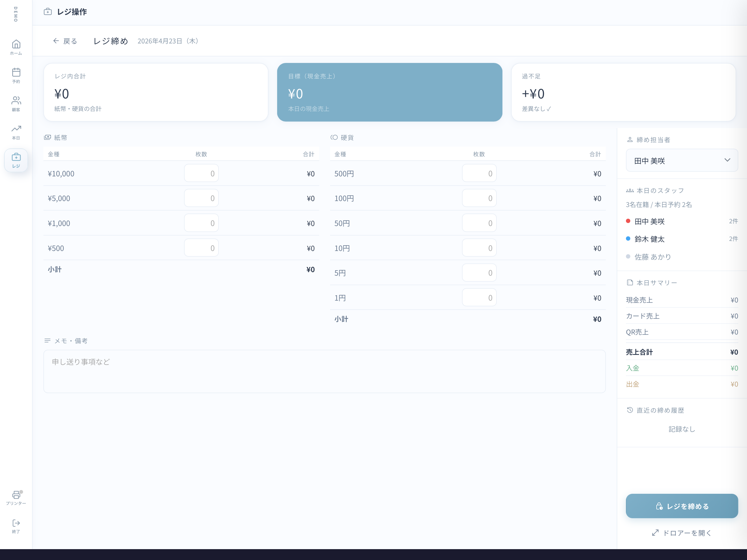Click the gray dot beside 佐藤 あかり
This screenshot has width=747, height=560.
click(x=628, y=257)
